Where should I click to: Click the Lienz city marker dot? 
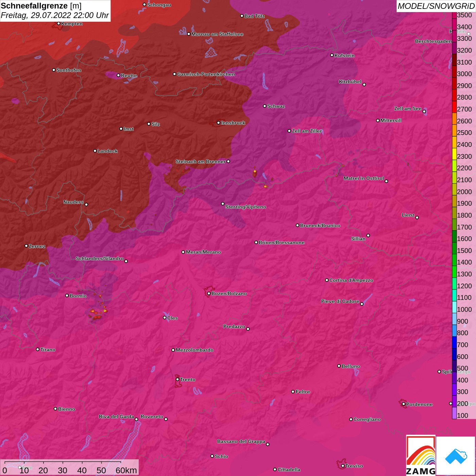pyautogui.click(x=417, y=218)
